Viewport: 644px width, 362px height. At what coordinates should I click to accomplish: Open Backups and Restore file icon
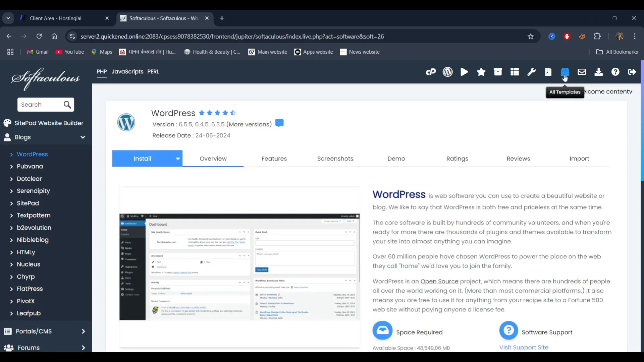[548, 72]
